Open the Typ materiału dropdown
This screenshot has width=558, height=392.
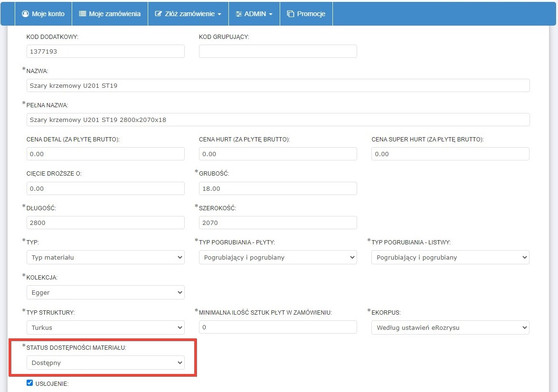(105, 257)
